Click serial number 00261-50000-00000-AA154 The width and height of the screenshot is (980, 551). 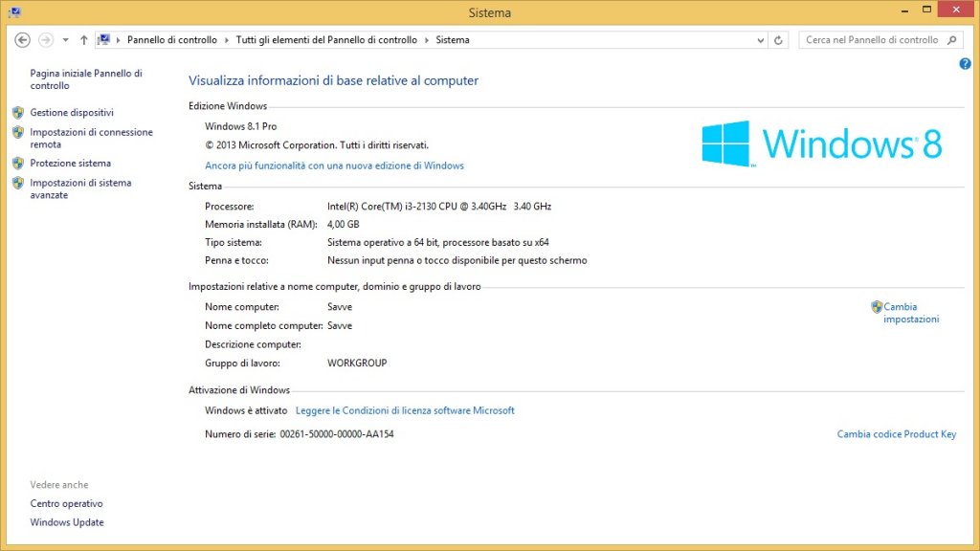tap(337, 434)
